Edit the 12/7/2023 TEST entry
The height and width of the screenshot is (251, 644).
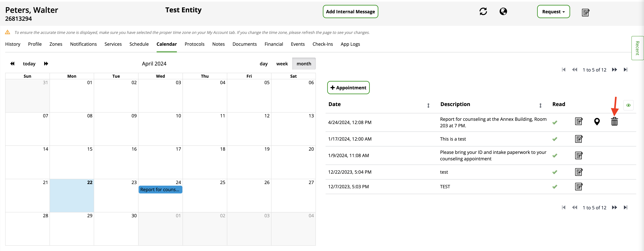pyautogui.click(x=579, y=187)
